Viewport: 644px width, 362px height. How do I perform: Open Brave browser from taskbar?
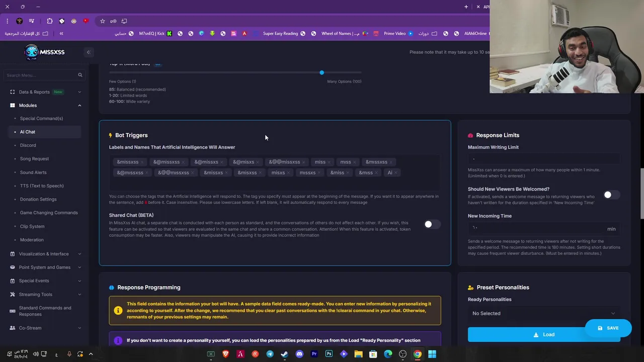[225, 354]
